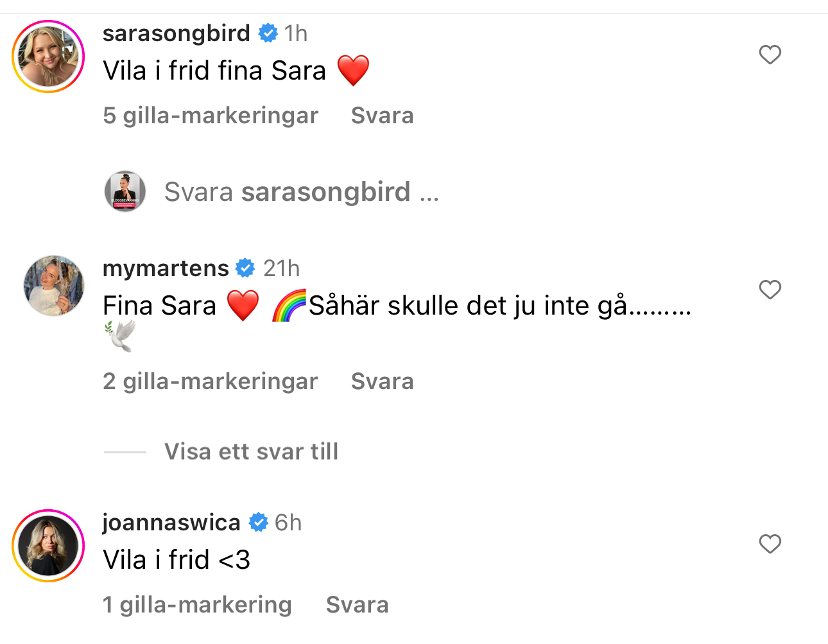View the 2 gilla-markeringar on mymartens' comment
This screenshot has height=644, width=828.
tap(211, 381)
